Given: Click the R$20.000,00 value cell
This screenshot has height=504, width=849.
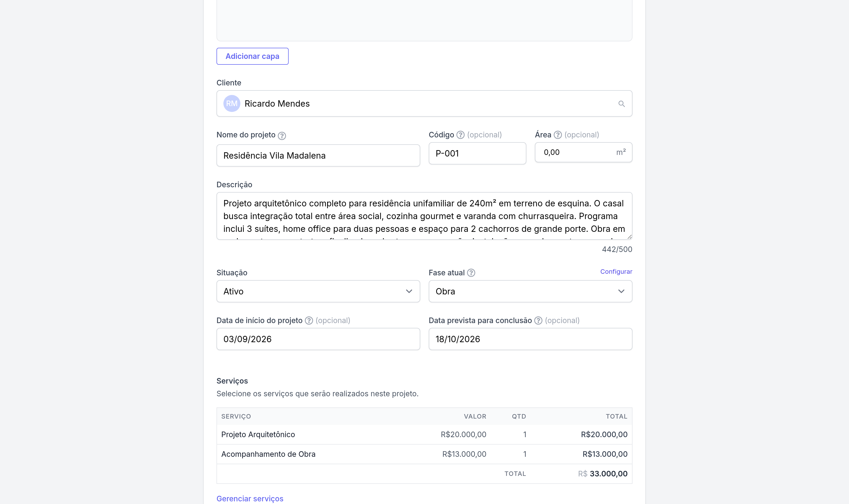Looking at the screenshot, I should 463,435.
